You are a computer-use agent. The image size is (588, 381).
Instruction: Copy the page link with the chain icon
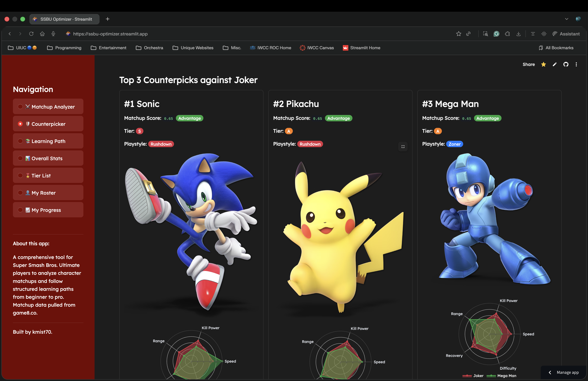pyautogui.click(x=468, y=34)
